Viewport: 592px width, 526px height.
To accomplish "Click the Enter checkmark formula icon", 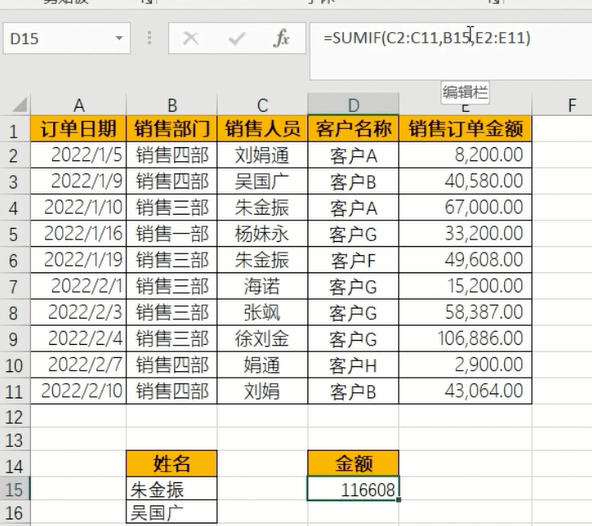I will point(237,39).
